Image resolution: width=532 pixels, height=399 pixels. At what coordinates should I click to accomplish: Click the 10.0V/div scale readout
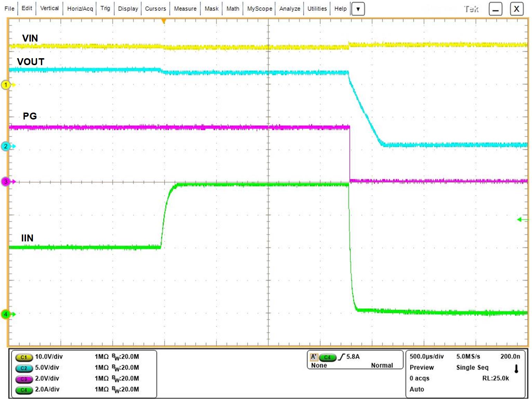(49, 357)
